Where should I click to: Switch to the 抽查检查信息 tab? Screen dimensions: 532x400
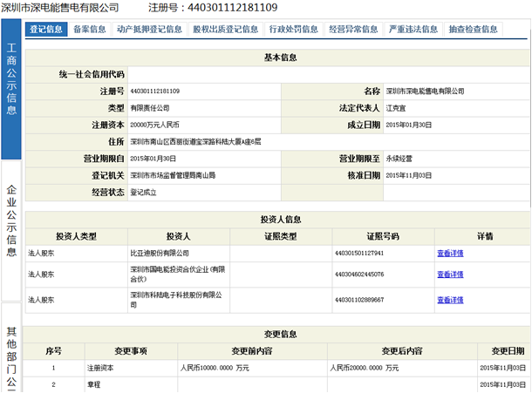pos(474,30)
